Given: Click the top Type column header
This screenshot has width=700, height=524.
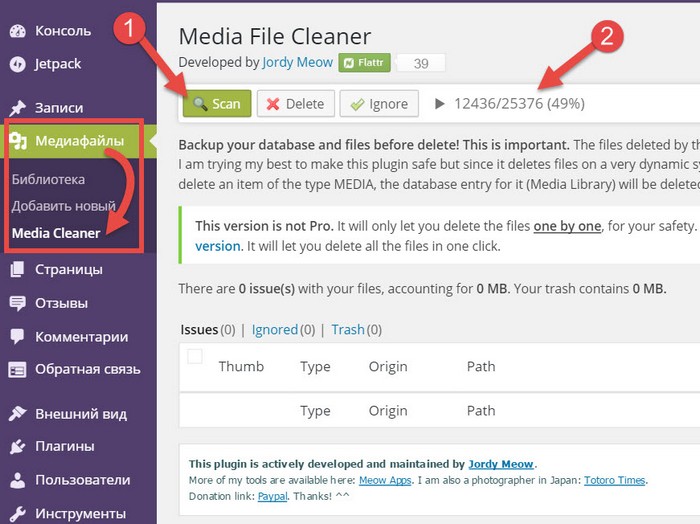Looking at the screenshot, I should (x=315, y=367).
